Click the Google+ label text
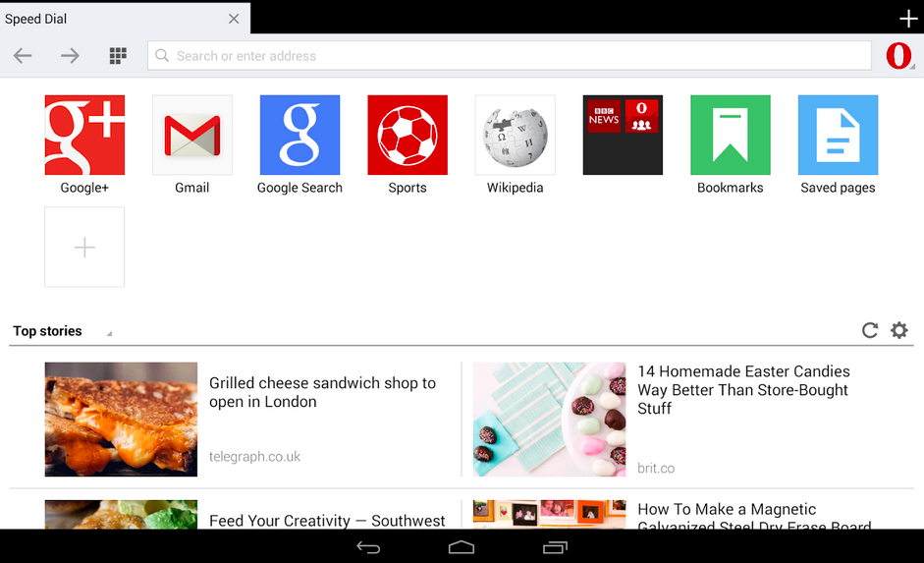The width and height of the screenshot is (924, 563). (x=84, y=188)
